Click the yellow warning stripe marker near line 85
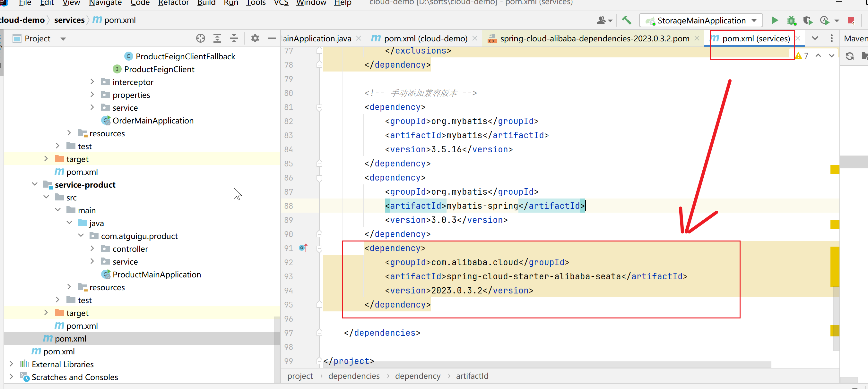Screen dimensions: 868x389 click(835, 170)
